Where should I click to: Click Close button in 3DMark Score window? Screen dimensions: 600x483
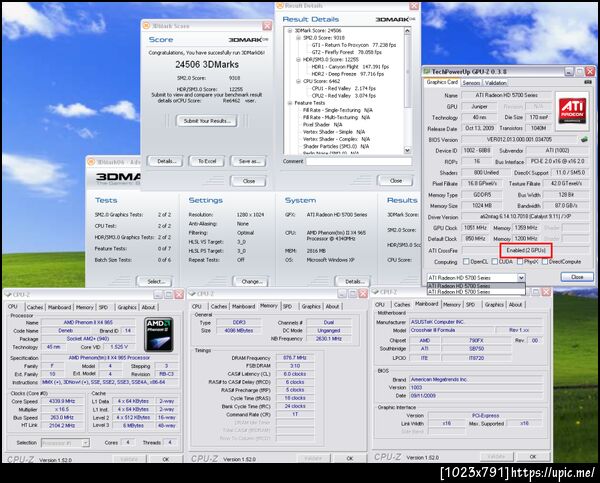[x=249, y=181]
